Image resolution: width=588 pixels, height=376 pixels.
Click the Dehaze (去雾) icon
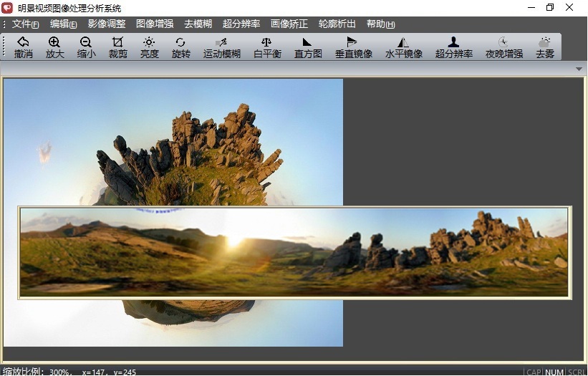tap(544, 47)
